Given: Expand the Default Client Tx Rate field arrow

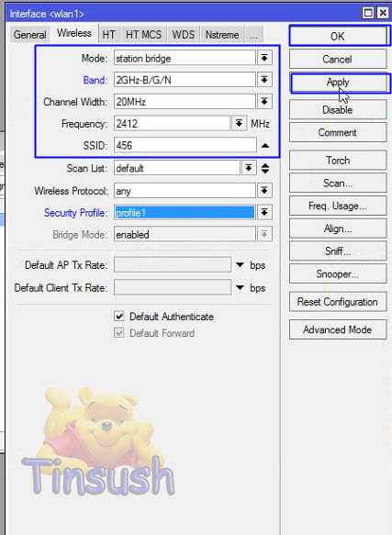Looking at the screenshot, I should coord(240,287).
